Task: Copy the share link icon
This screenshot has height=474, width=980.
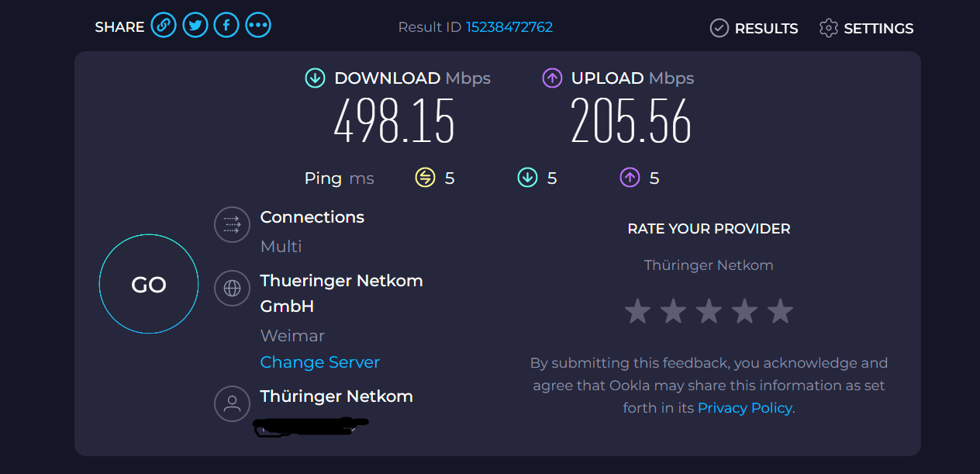Action: (163, 26)
